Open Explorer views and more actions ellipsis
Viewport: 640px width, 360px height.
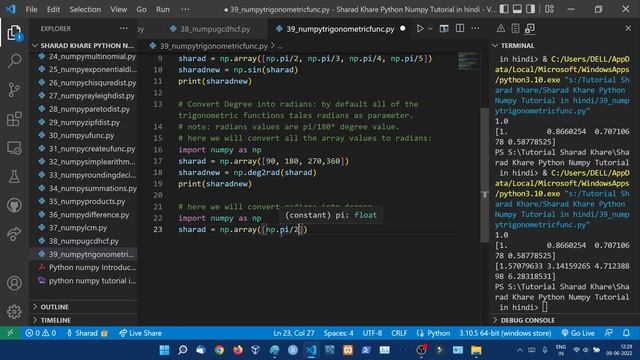click(124, 29)
